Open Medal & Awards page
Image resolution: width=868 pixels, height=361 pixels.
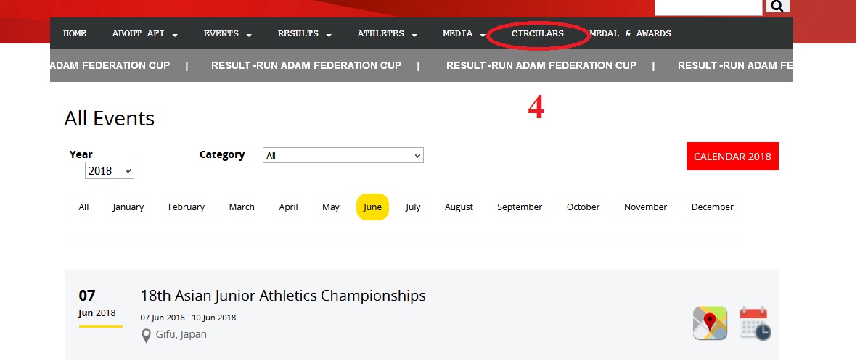pyautogui.click(x=630, y=34)
